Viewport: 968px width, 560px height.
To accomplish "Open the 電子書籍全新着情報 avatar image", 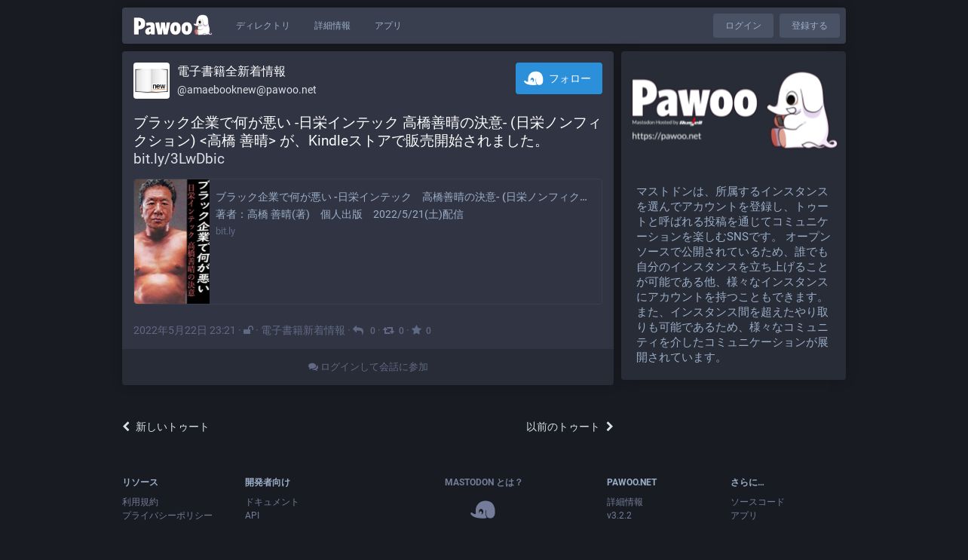I will coord(152,81).
